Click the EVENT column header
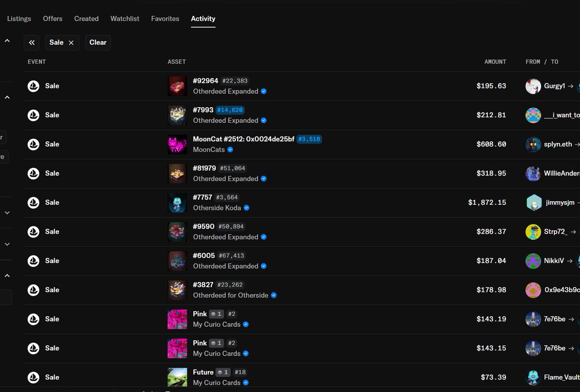The image size is (580, 392). [x=37, y=62]
